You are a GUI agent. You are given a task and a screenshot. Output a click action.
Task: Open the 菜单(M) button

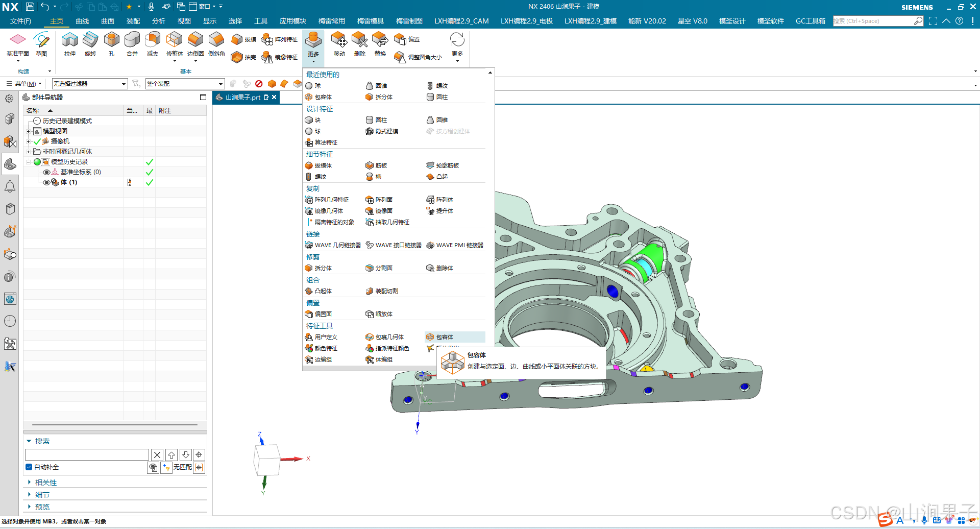(x=24, y=84)
